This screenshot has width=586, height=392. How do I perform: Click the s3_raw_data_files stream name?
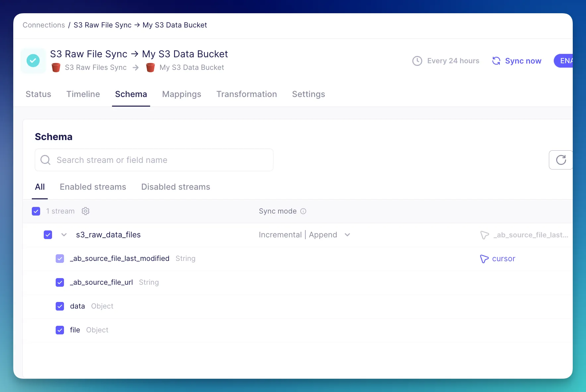[x=108, y=235]
